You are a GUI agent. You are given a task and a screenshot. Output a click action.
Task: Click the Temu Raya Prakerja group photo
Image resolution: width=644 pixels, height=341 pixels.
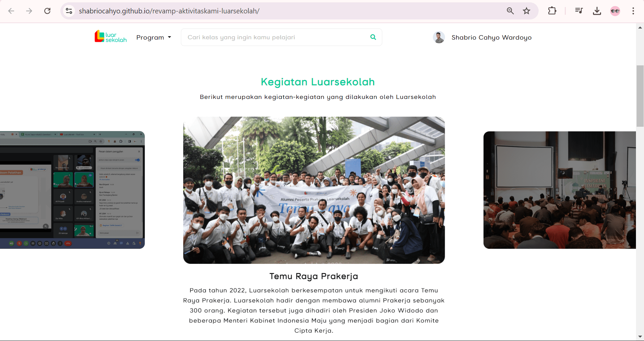pyautogui.click(x=314, y=190)
